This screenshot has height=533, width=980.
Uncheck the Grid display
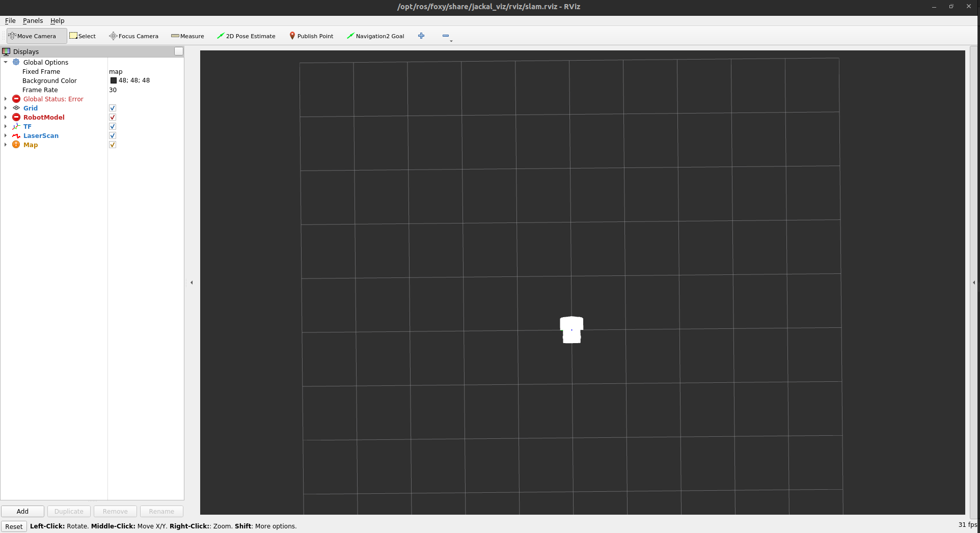coord(112,108)
